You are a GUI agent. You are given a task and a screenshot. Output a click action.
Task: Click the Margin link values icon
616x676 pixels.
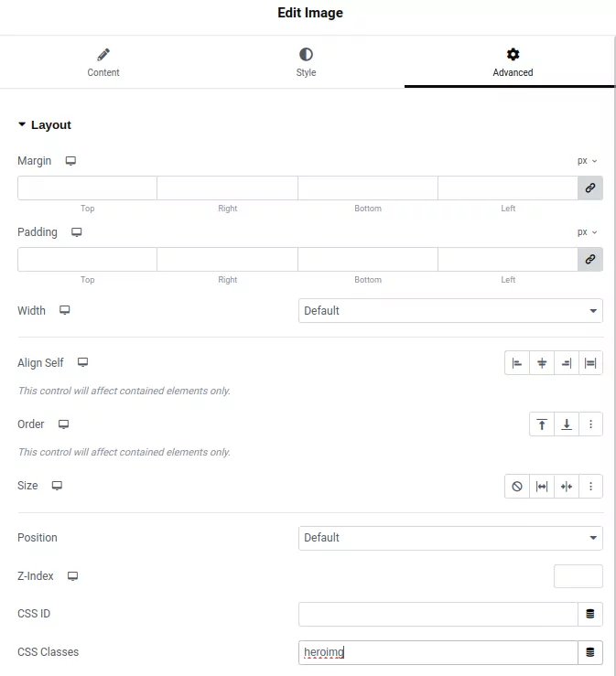click(x=590, y=188)
